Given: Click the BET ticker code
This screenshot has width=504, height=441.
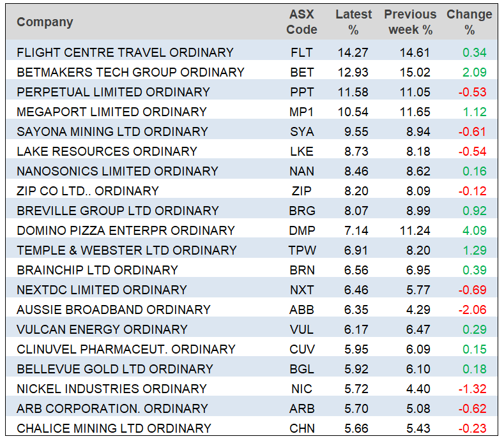Looking at the screenshot, I should pyautogui.click(x=302, y=72).
